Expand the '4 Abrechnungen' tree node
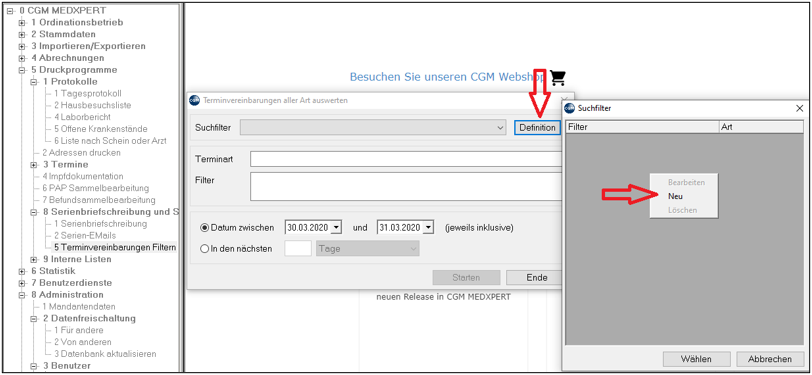This screenshot has height=375, width=812. (21, 58)
